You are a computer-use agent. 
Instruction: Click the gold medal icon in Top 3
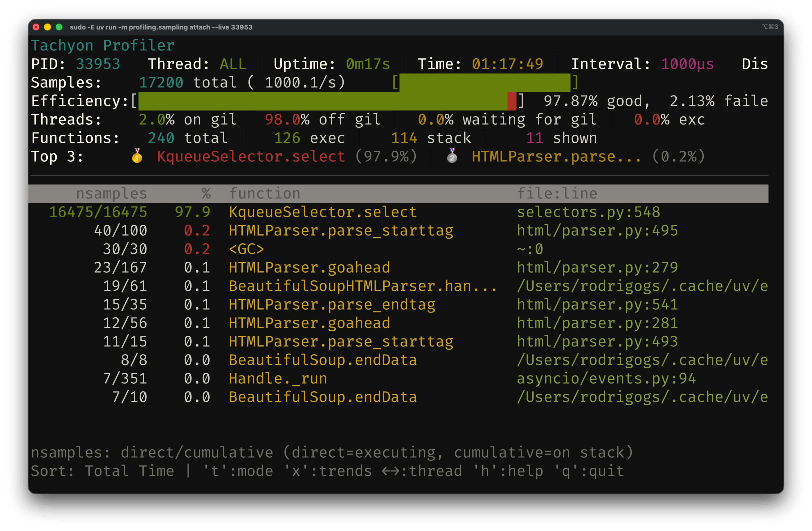pyautogui.click(x=137, y=156)
